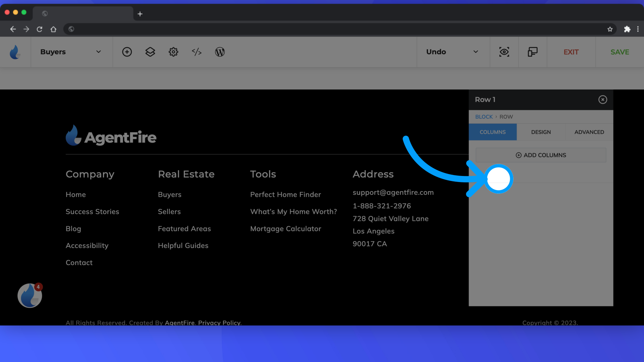
Task: Select the COLUMNS tab
Action: point(493,132)
